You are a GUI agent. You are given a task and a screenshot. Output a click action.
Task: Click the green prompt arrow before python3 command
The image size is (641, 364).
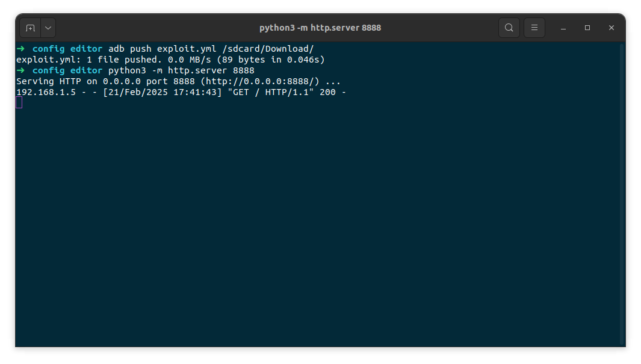click(x=20, y=70)
